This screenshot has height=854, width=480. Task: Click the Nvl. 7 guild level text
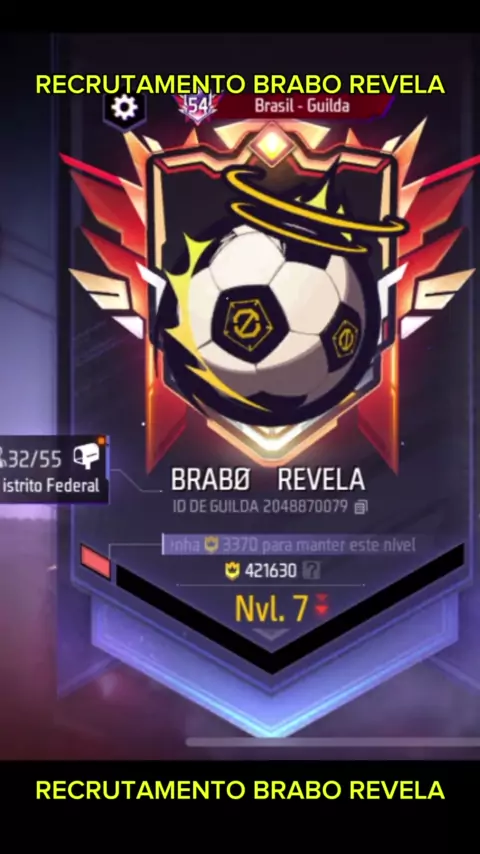point(271,608)
